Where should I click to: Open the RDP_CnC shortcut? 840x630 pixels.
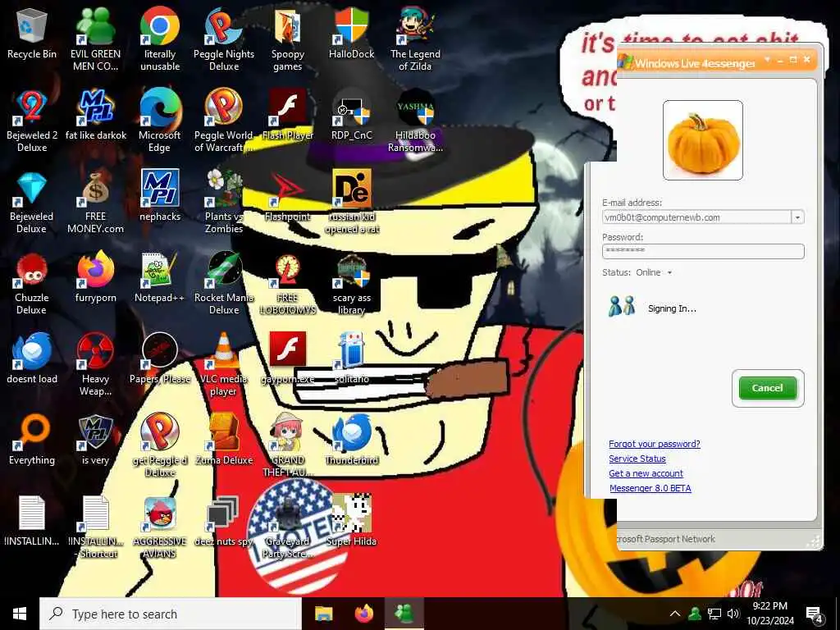click(351, 115)
